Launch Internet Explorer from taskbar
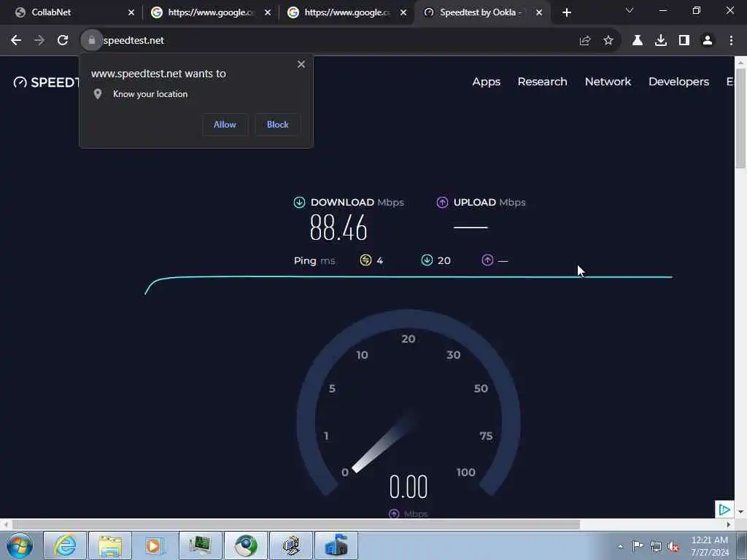 coord(65,545)
